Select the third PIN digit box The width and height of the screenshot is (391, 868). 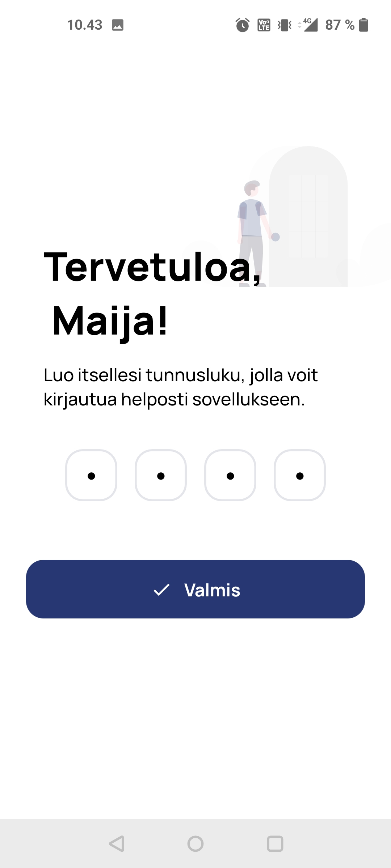coord(230,475)
